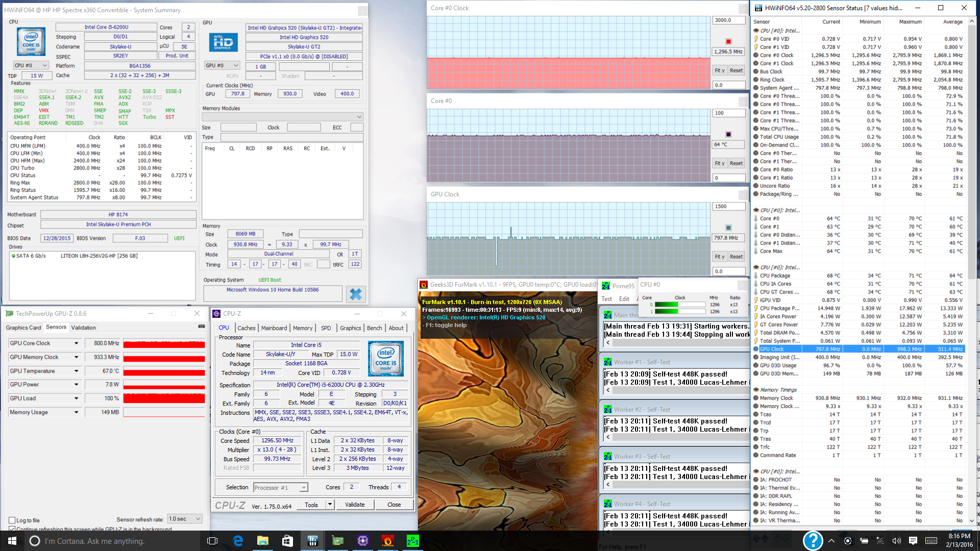
Task: Enable the Log to file checkbox in GPU-Z
Action: coord(12,520)
